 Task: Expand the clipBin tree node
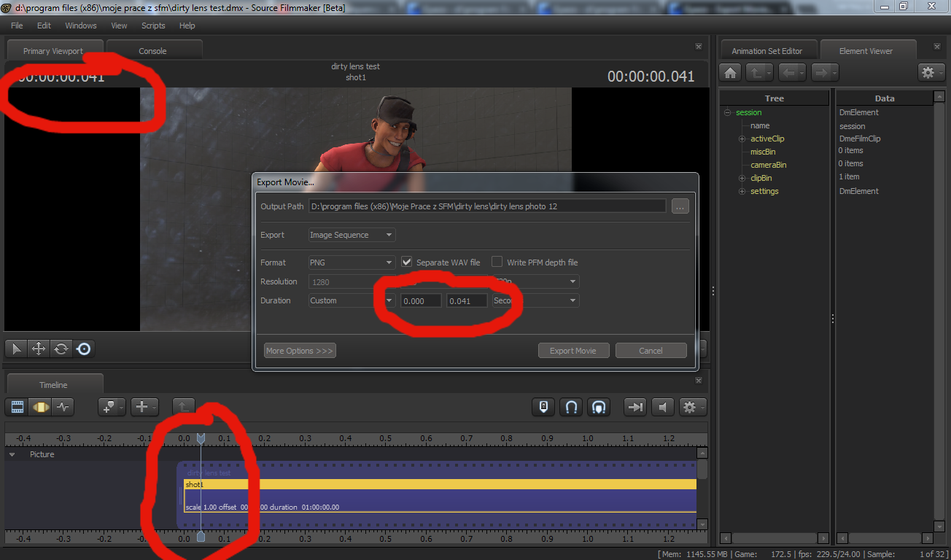click(x=742, y=178)
